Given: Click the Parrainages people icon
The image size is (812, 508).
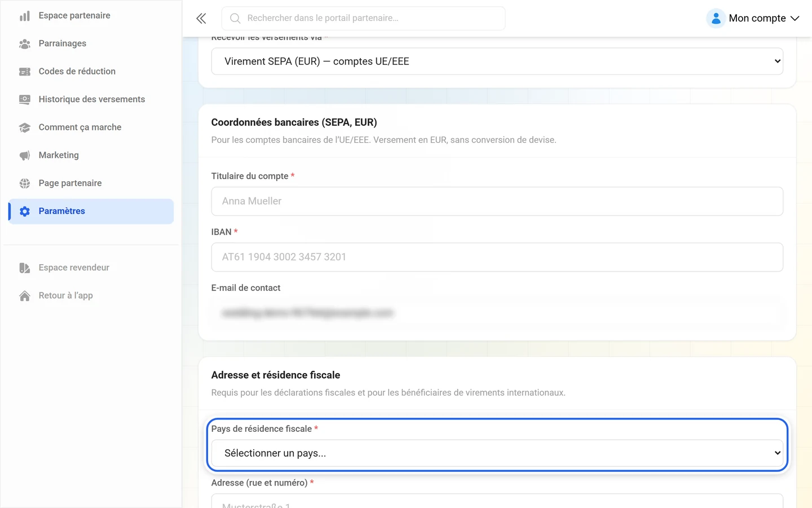Looking at the screenshot, I should pyautogui.click(x=25, y=43).
